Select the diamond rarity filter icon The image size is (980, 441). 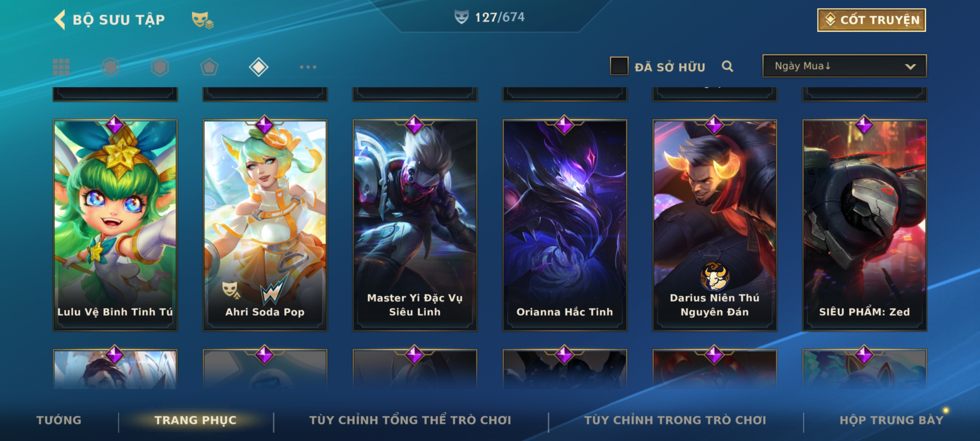click(x=258, y=67)
